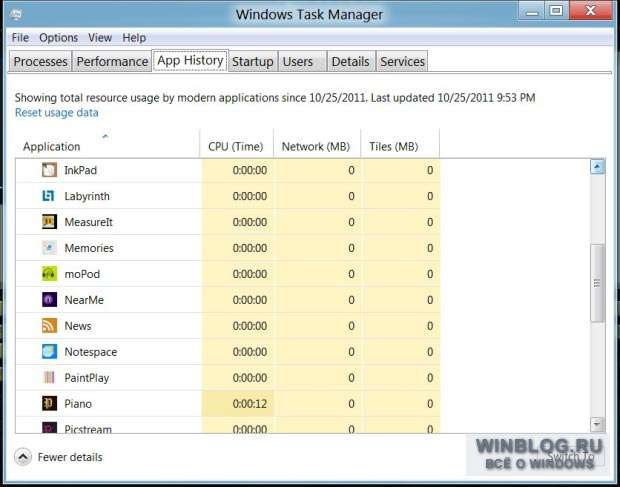Select the Memories row name
Screen dimensions: 620x487
coord(89,248)
